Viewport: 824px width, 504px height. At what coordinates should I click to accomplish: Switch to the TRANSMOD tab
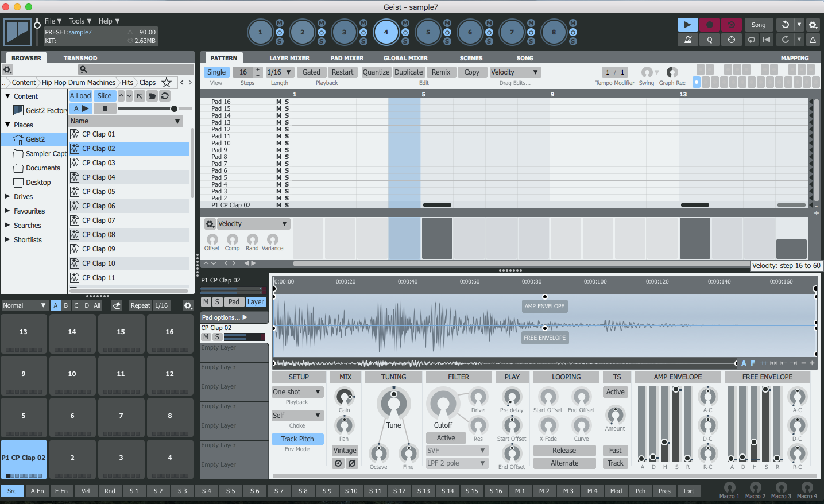click(x=80, y=58)
